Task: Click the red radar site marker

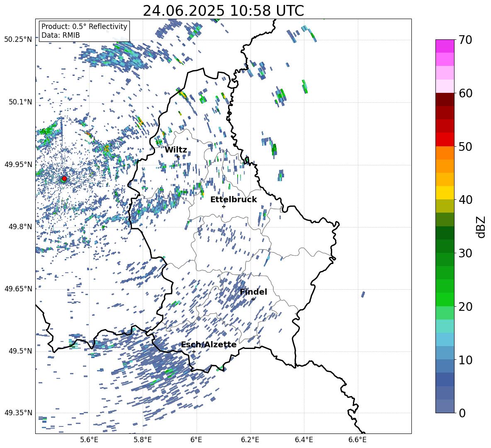Action: (x=64, y=179)
